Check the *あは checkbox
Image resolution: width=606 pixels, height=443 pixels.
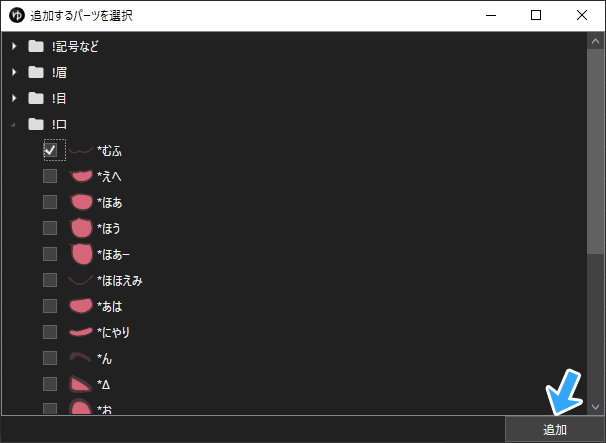point(50,306)
